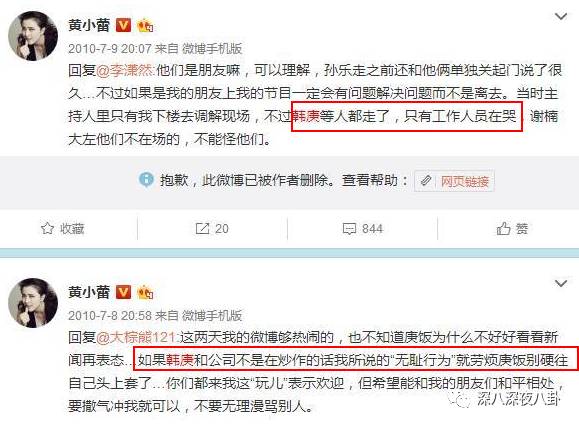Open the 2010-7-8 20:58 timestamp link

point(110,315)
